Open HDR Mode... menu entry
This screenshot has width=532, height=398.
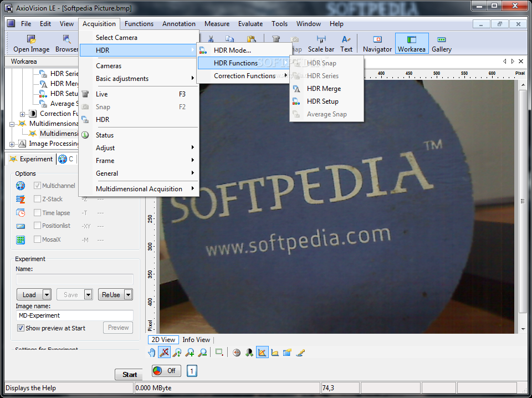click(244, 50)
